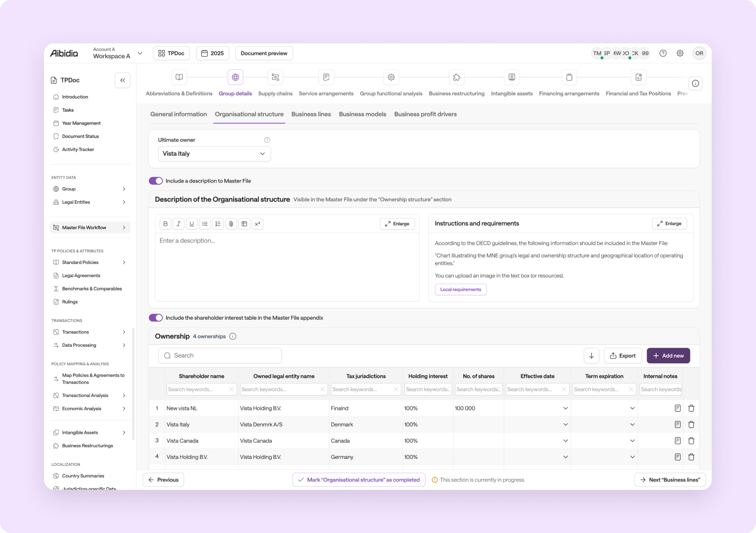The width and height of the screenshot is (756, 533).
Task: Click the superscript formatting icon
Action: pyautogui.click(x=257, y=224)
